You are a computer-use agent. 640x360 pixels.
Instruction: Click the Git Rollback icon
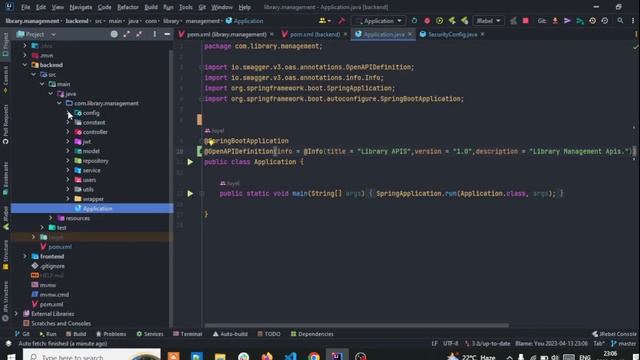(x=604, y=21)
